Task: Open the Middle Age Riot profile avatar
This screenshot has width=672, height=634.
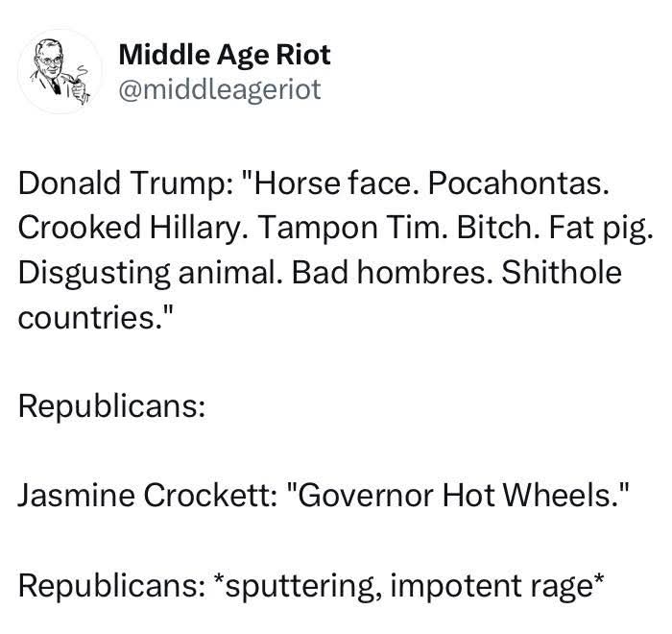Action: click(60, 71)
